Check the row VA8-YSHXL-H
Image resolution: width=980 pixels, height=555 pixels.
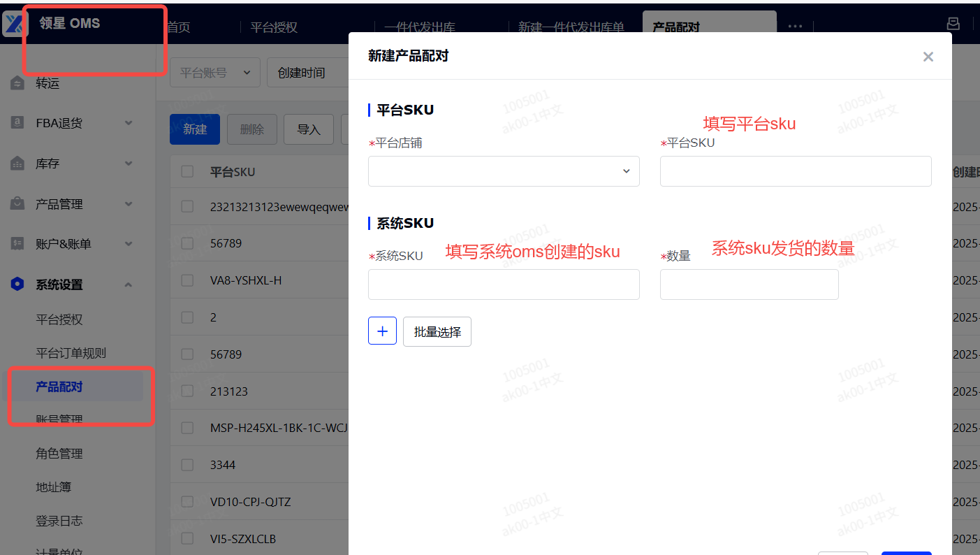tap(187, 280)
